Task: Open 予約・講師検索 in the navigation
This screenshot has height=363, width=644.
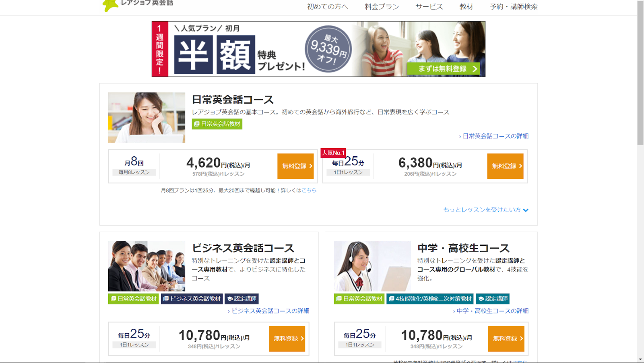Action: point(514,6)
